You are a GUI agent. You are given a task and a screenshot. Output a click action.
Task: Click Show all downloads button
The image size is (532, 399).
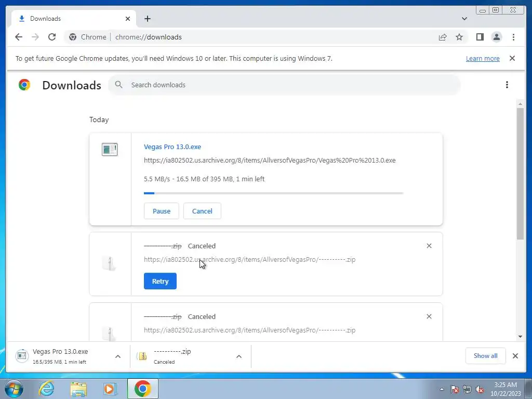pyautogui.click(x=486, y=356)
